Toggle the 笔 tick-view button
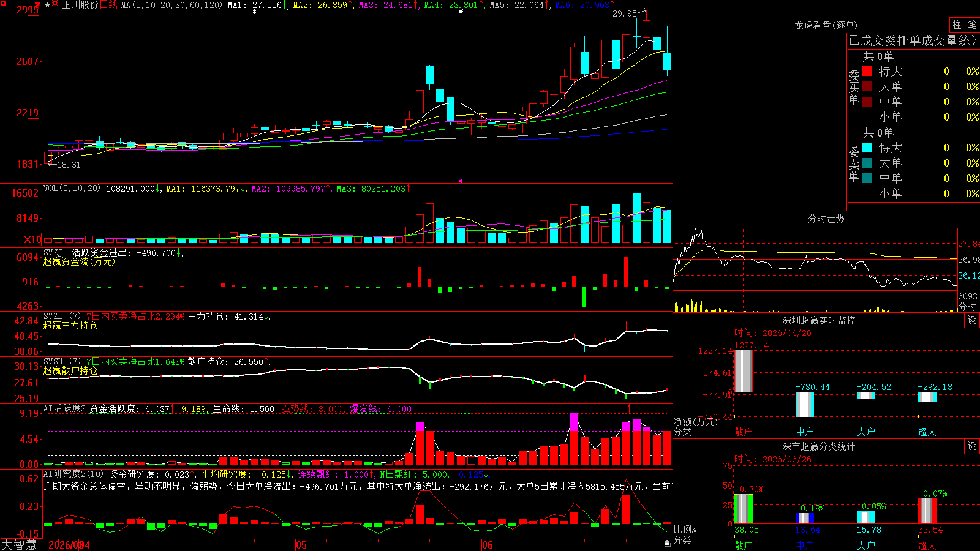This screenshot has width=980, height=551. click(973, 24)
